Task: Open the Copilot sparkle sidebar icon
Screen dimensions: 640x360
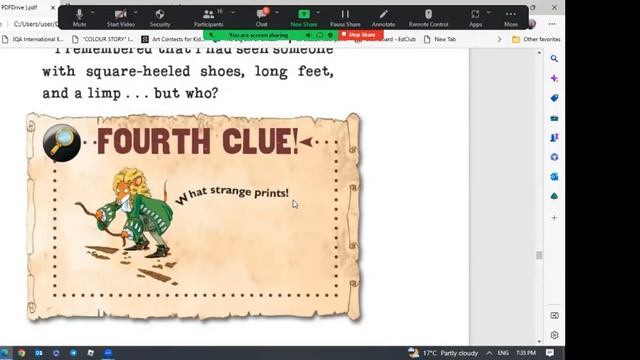Action: 554,78
